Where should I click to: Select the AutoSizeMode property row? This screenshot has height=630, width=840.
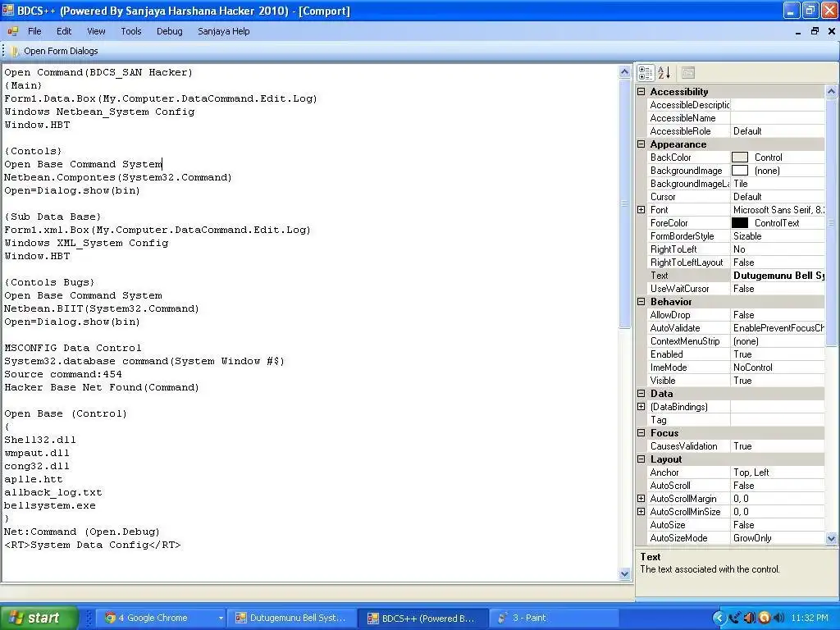(736, 538)
